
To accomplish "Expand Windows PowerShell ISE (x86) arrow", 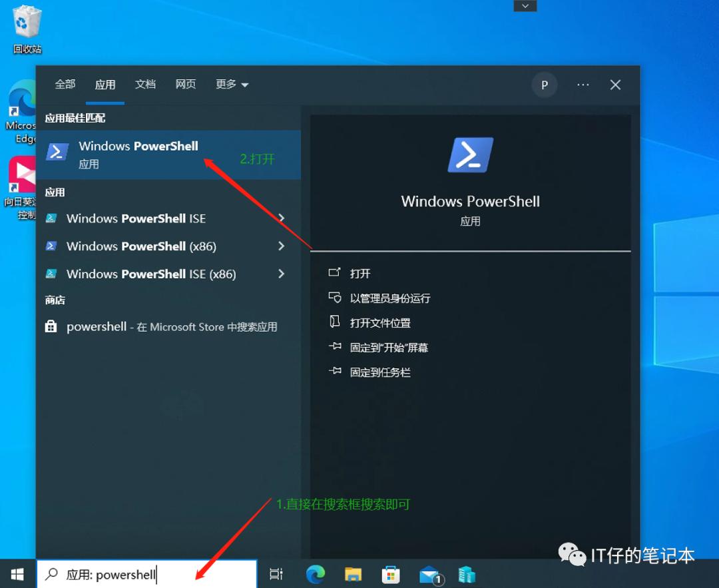I will [x=281, y=274].
